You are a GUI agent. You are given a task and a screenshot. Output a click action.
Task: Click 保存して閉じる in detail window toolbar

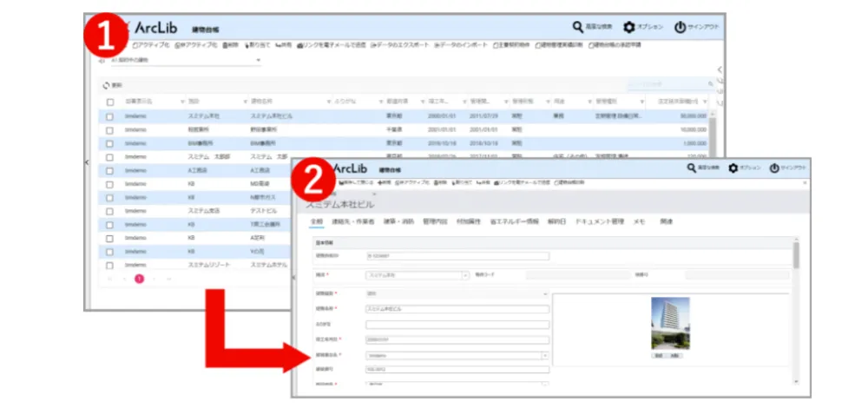tap(358, 182)
